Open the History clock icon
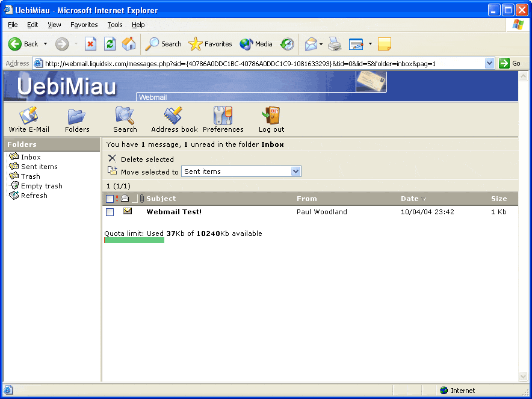 coord(286,44)
